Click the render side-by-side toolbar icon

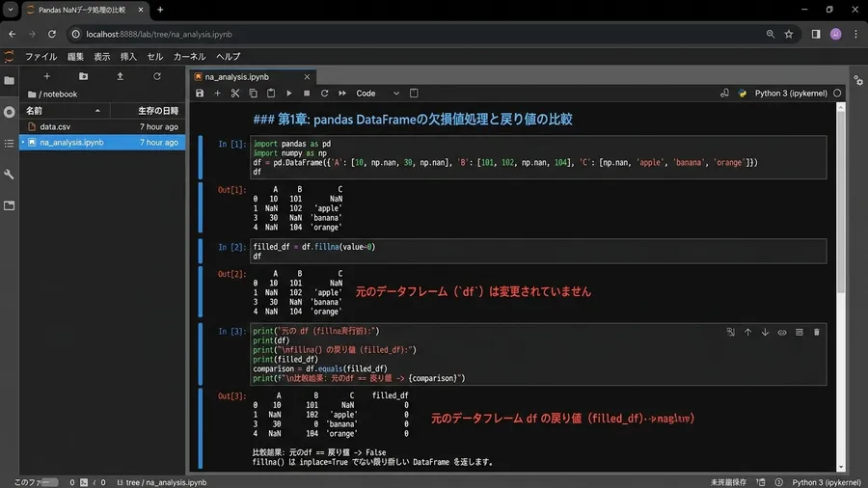(x=414, y=93)
